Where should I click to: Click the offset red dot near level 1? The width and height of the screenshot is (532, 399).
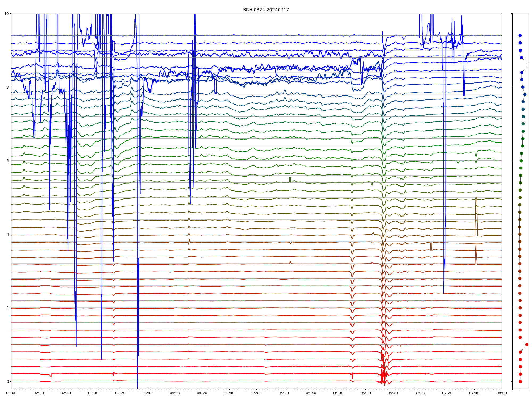coord(527,344)
